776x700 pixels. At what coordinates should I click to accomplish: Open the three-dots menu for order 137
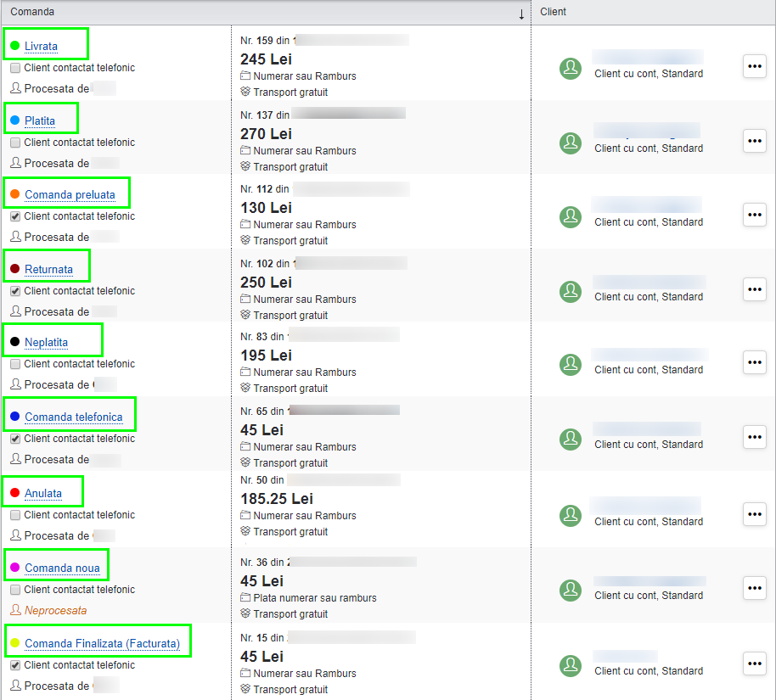click(754, 141)
